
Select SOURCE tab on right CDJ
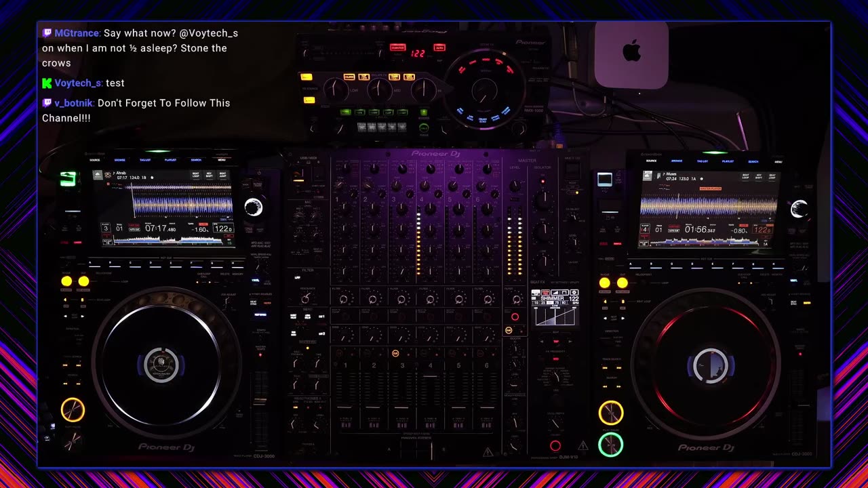[651, 161]
